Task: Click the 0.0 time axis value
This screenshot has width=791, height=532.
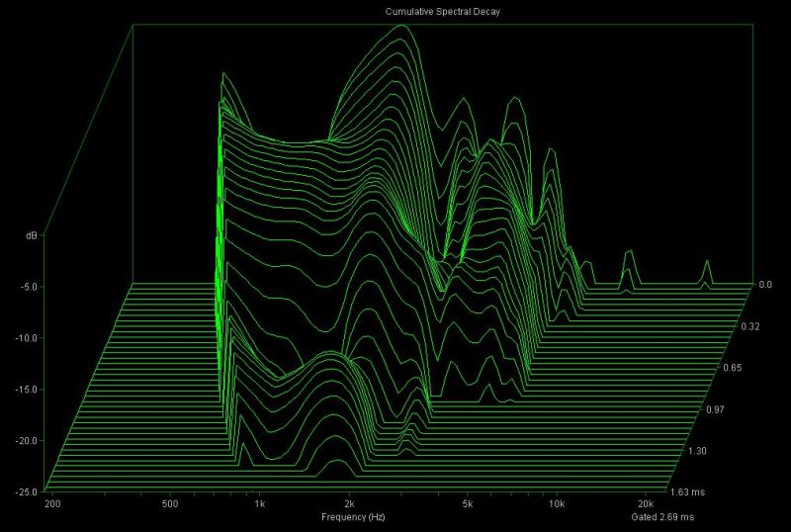Action: click(765, 285)
